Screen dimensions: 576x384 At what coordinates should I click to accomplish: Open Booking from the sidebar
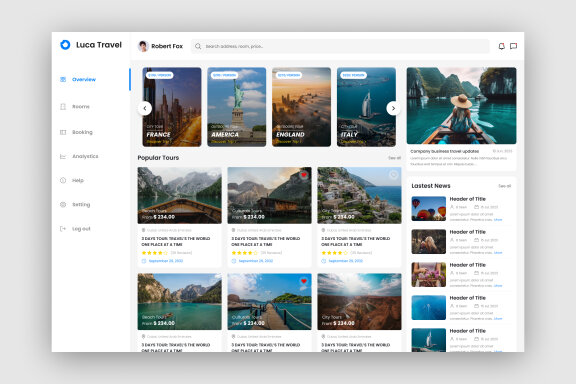coord(82,132)
